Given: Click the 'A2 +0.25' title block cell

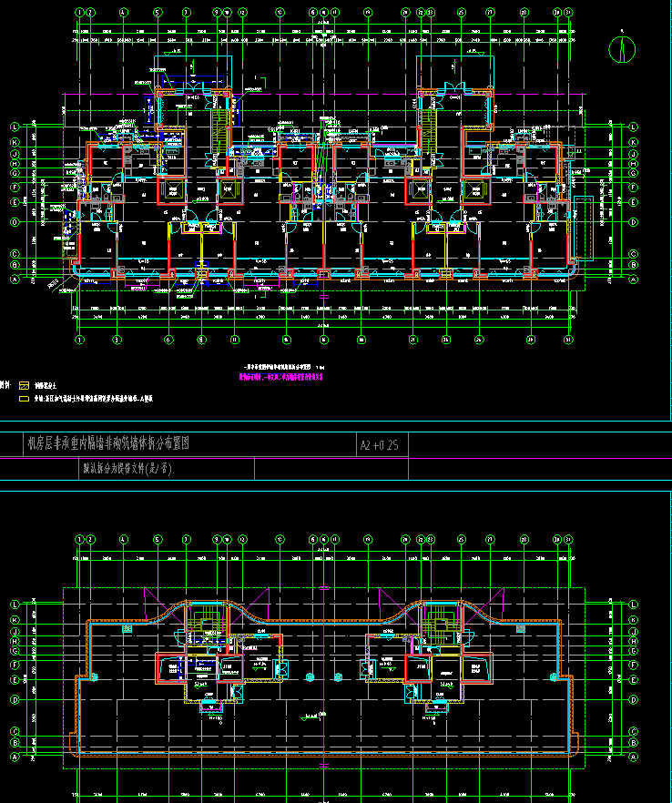Looking at the screenshot, I should coord(380,445).
